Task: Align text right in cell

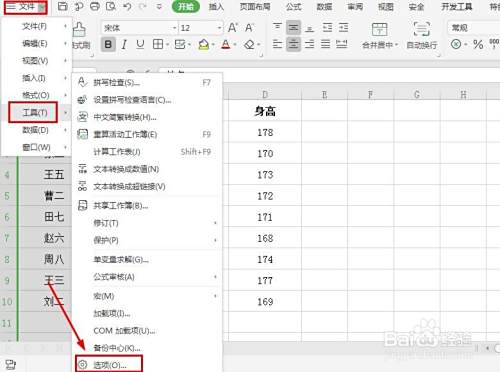Action: [310, 44]
